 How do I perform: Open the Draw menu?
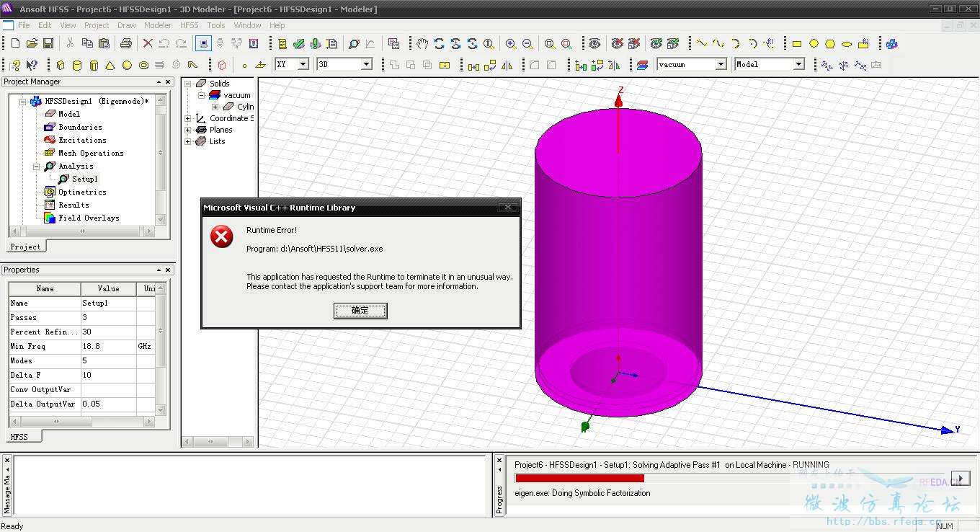coord(127,25)
